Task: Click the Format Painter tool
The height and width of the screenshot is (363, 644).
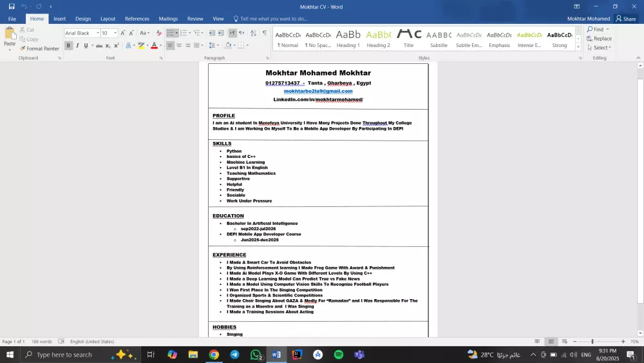Action: click(x=39, y=48)
